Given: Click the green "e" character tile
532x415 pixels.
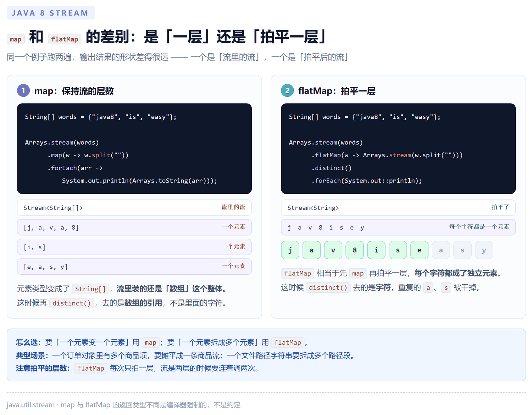Looking at the screenshot, I should point(419,250).
